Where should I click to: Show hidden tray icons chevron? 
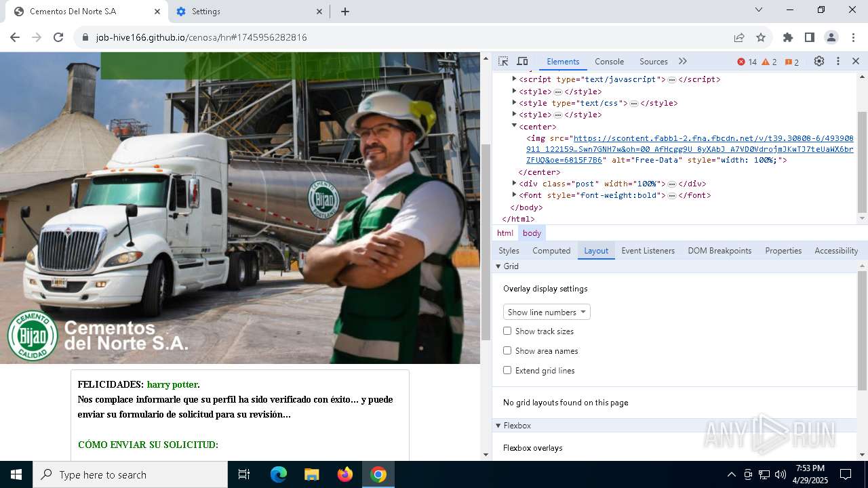[x=731, y=474]
